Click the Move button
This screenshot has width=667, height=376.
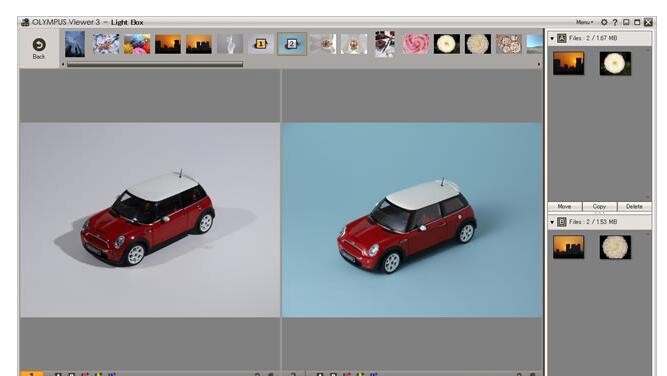pyautogui.click(x=564, y=206)
